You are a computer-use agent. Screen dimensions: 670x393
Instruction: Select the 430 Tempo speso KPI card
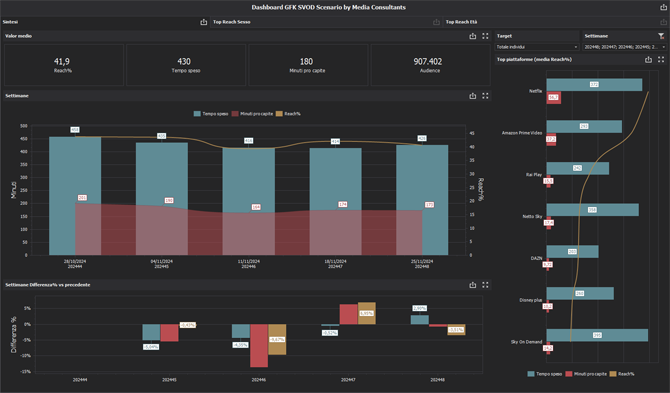coord(186,65)
